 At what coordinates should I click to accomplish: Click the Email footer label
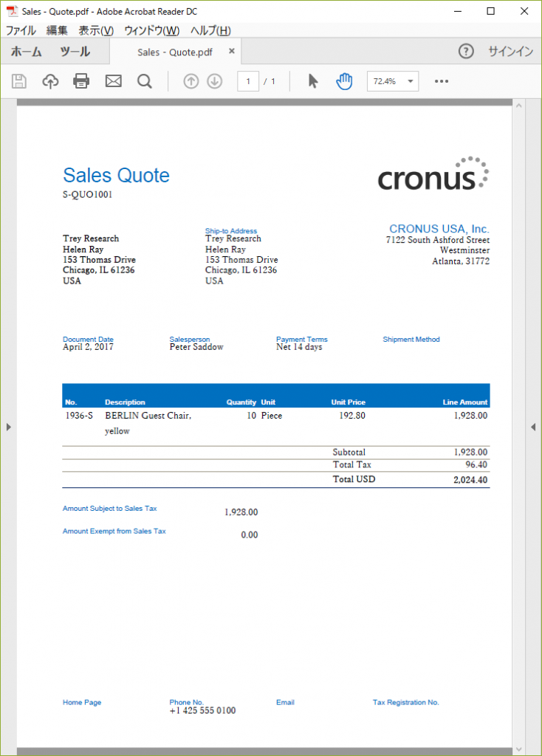(x=285, y=702)
